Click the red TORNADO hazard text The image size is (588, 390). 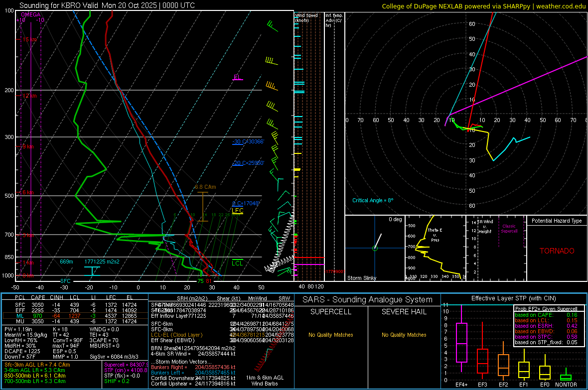(x=557, y=251)
